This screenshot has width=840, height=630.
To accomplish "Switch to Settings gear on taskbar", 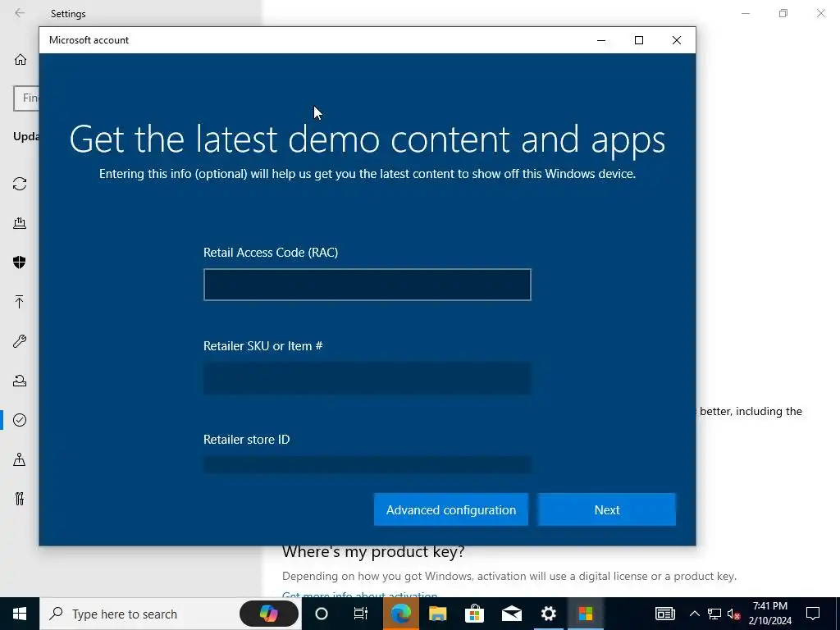I will click(549, 614).
